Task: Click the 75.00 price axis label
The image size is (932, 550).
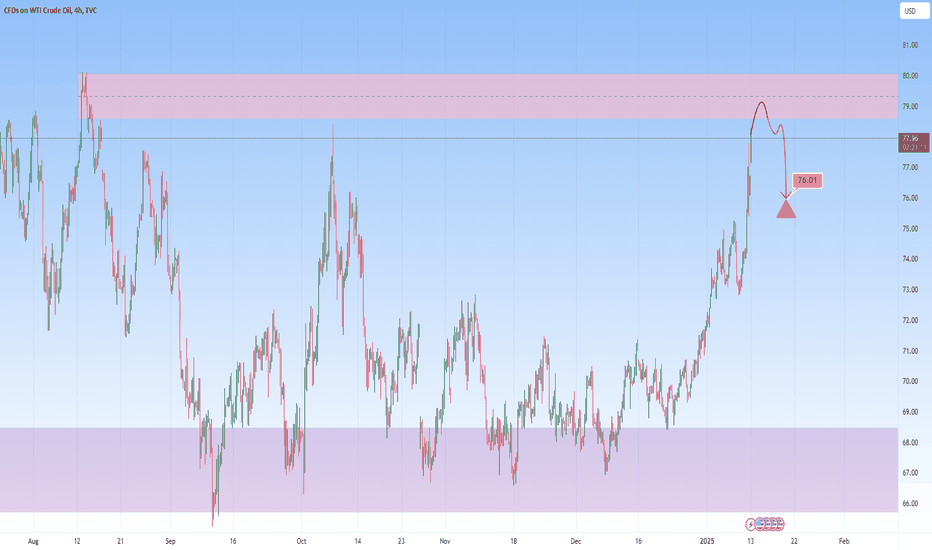Action: (910, 228)
